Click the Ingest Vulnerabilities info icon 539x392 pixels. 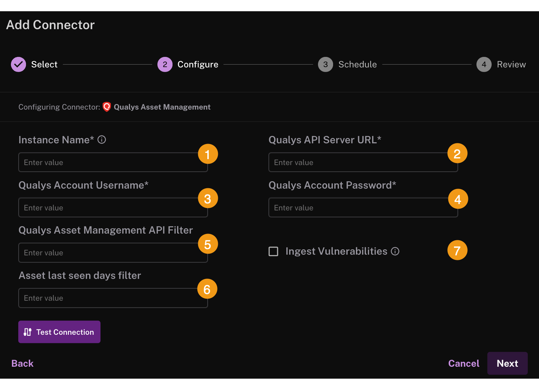click(395, 251)
